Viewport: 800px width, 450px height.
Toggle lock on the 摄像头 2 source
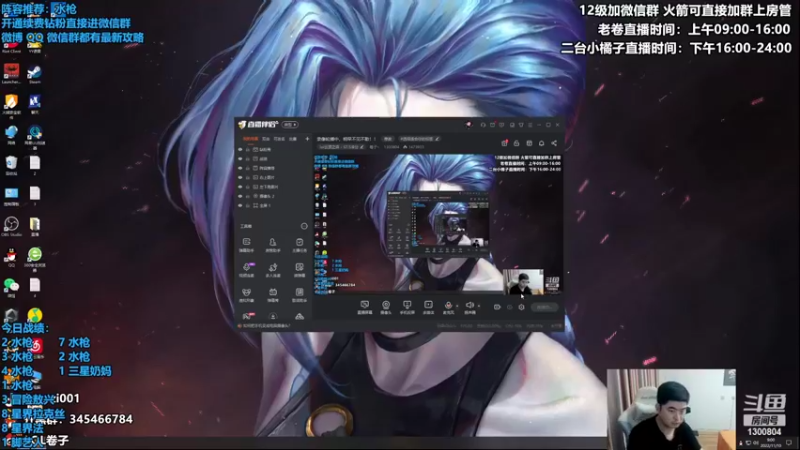point(248,196)
